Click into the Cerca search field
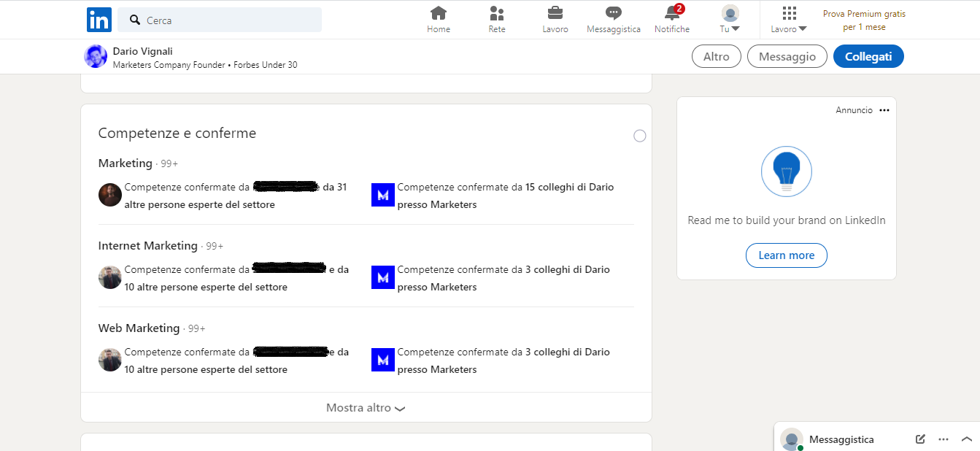 coord(226,20)
